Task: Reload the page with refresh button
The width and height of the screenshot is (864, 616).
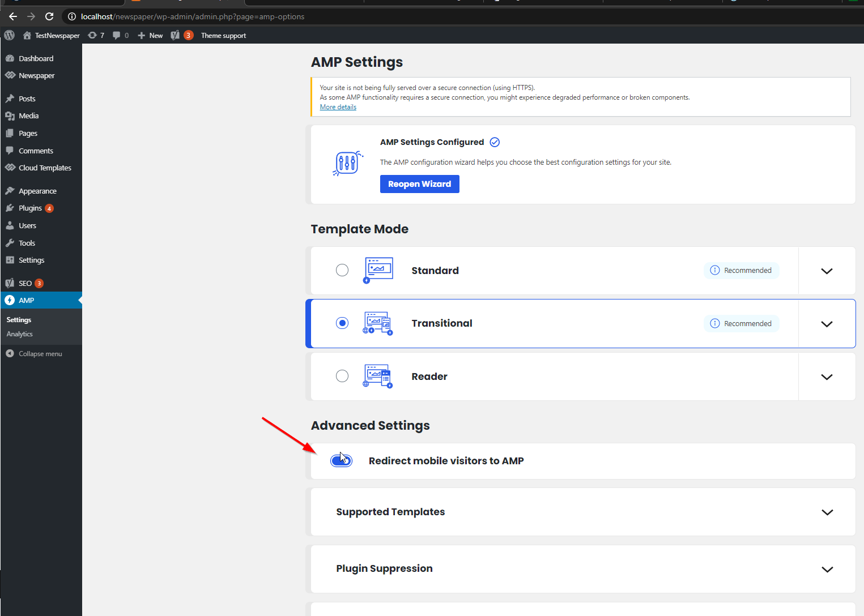Action: pos(49,16)
